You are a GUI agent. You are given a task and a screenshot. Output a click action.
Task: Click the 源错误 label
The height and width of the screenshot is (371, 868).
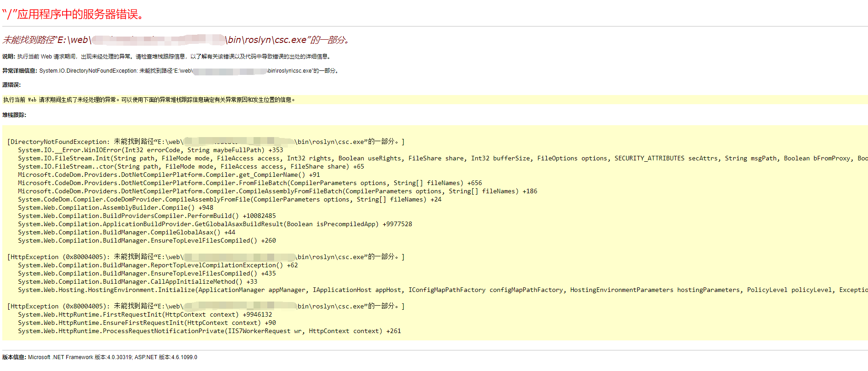(x=11, y=85)
